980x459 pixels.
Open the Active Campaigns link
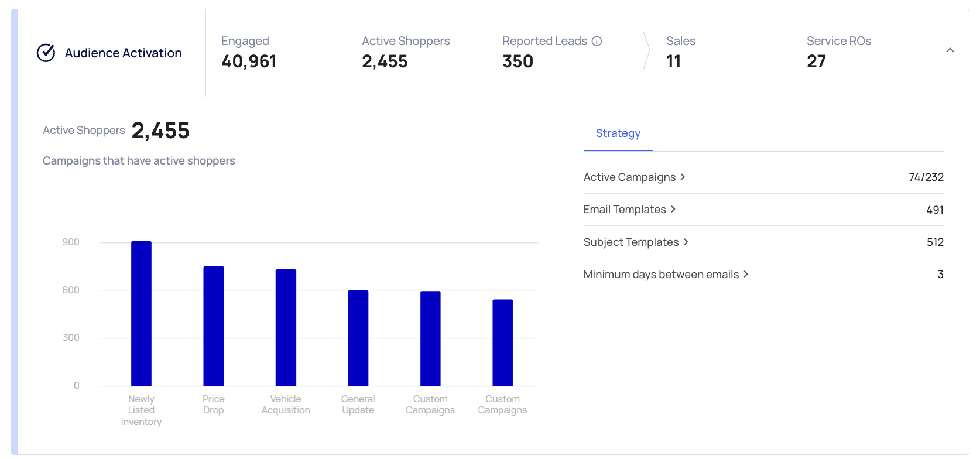[x=629, y=177]
